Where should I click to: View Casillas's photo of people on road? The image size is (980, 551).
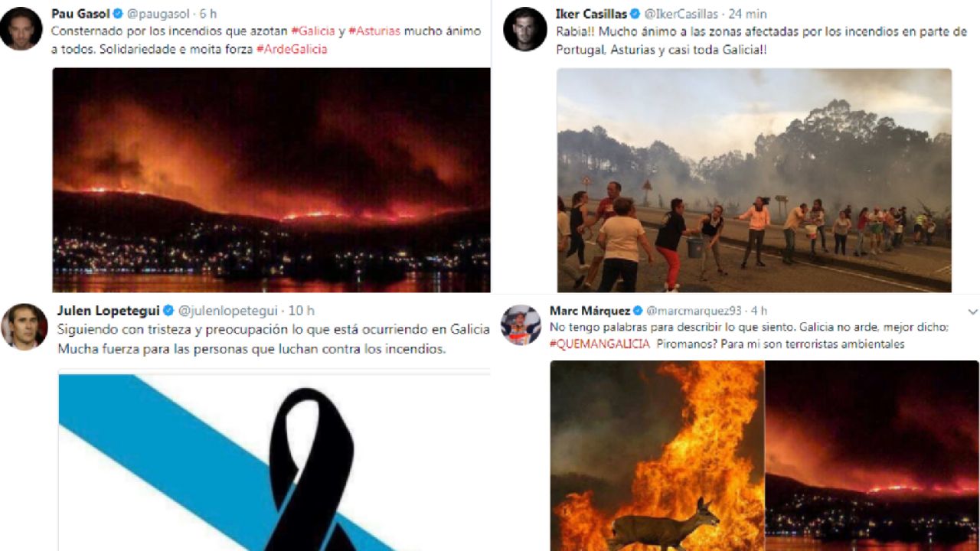coord(754,180)
